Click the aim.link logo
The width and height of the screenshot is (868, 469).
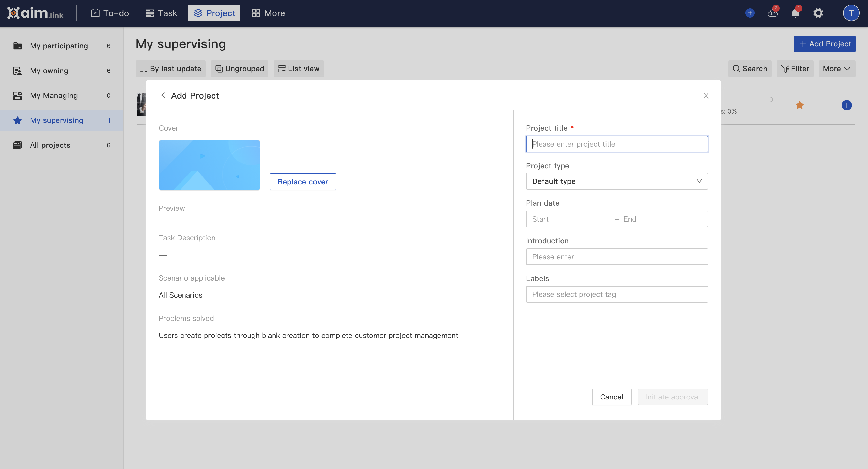[x=35, y=13]
